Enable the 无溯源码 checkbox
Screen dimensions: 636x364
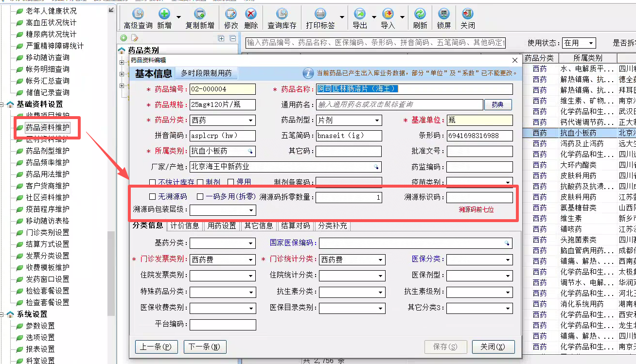(153, 197)
